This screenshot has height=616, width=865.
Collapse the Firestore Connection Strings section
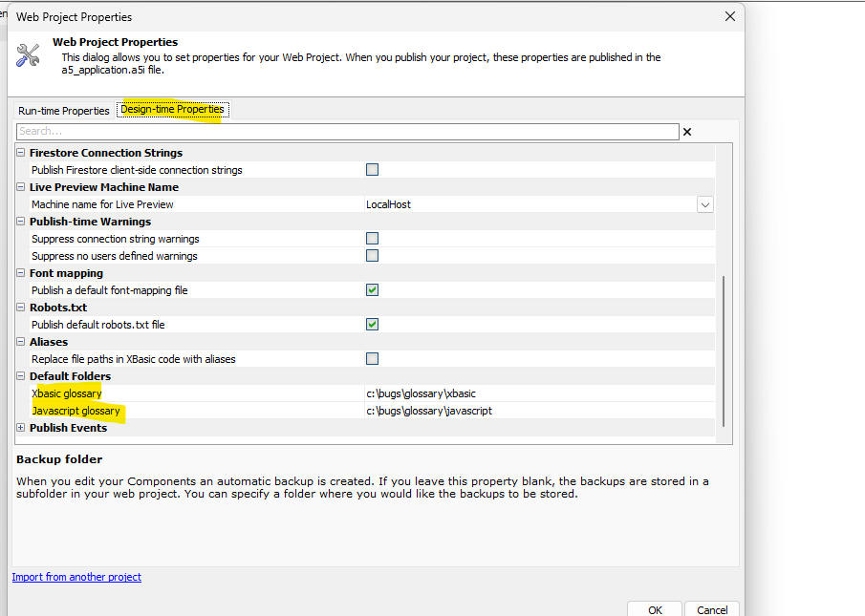click(x=22, y=153)
